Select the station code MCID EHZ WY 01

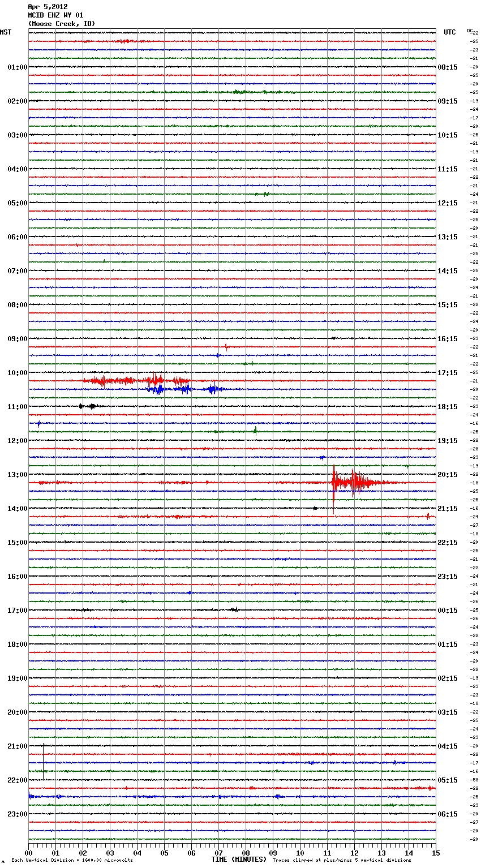coord(55,15)
